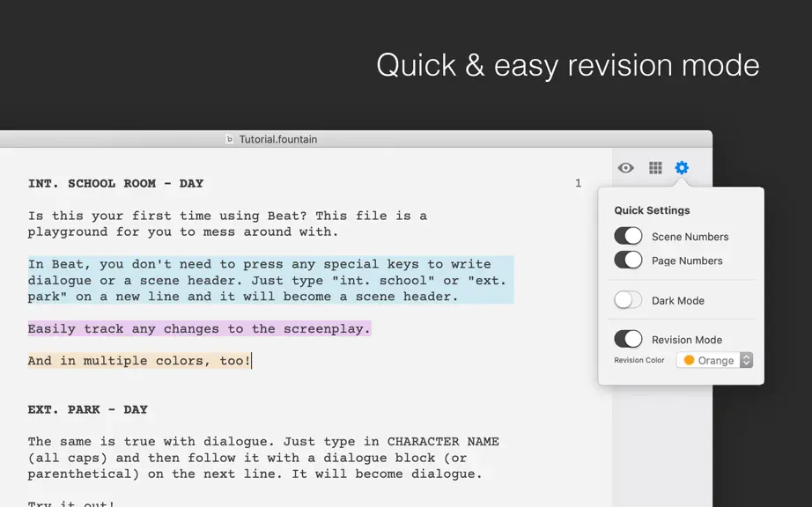The image size is (812, 507).
Task: Click the Revision Color up-down arrows
Action: [x=746, y=360]
